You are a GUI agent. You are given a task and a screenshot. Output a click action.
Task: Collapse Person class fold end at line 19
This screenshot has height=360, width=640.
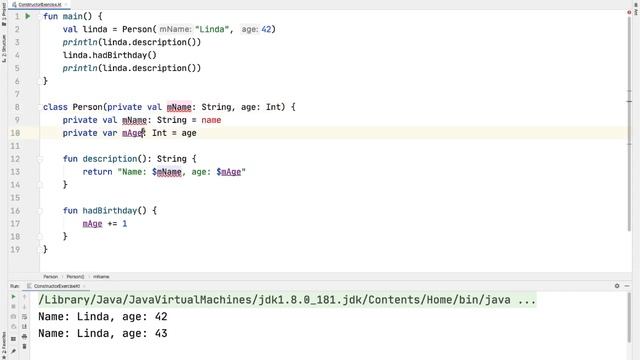point(40,249)
